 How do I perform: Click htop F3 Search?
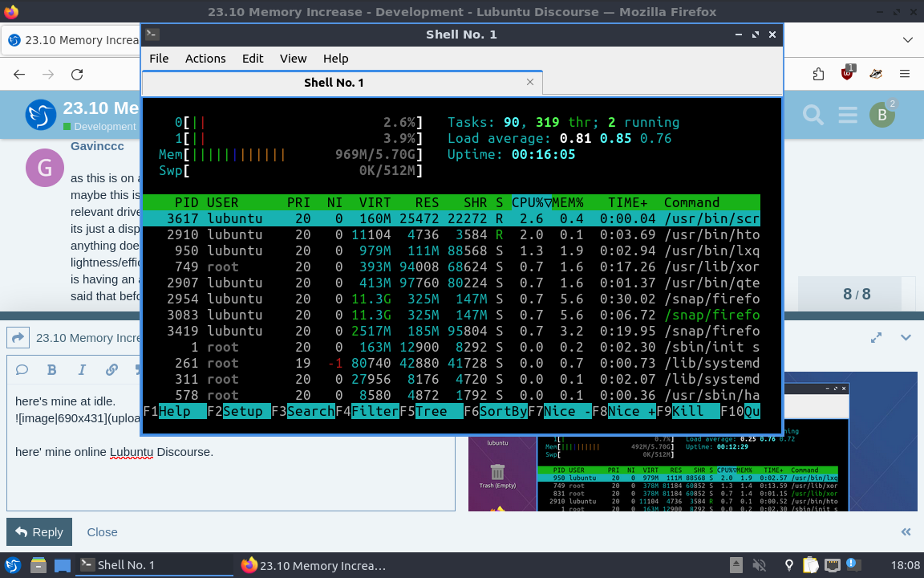coord(303,411)
